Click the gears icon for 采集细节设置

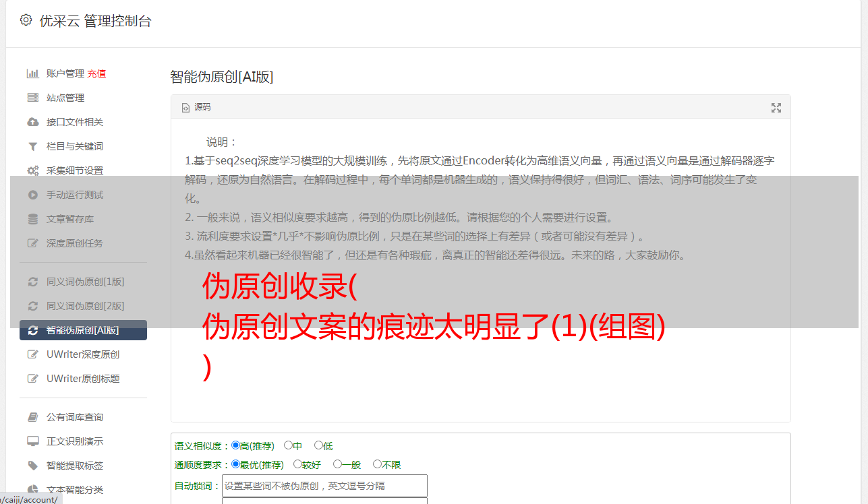32,170
